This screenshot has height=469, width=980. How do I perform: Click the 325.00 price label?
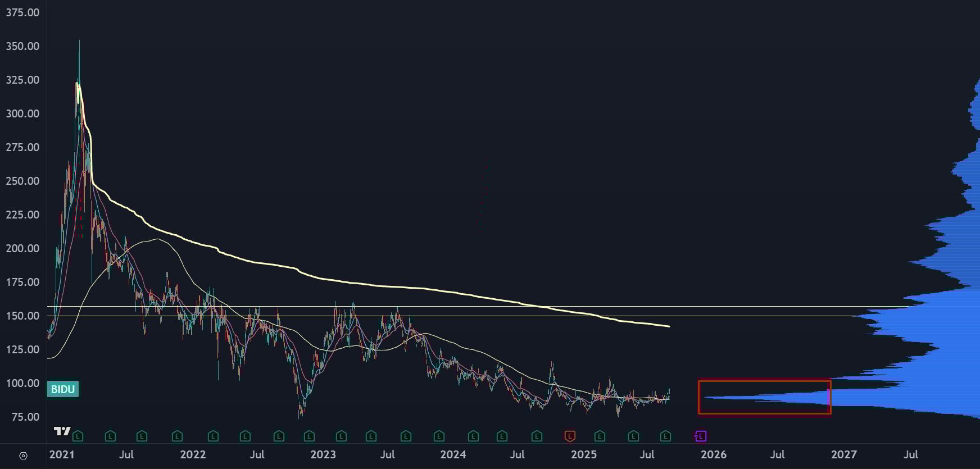(x=22, y=80)
